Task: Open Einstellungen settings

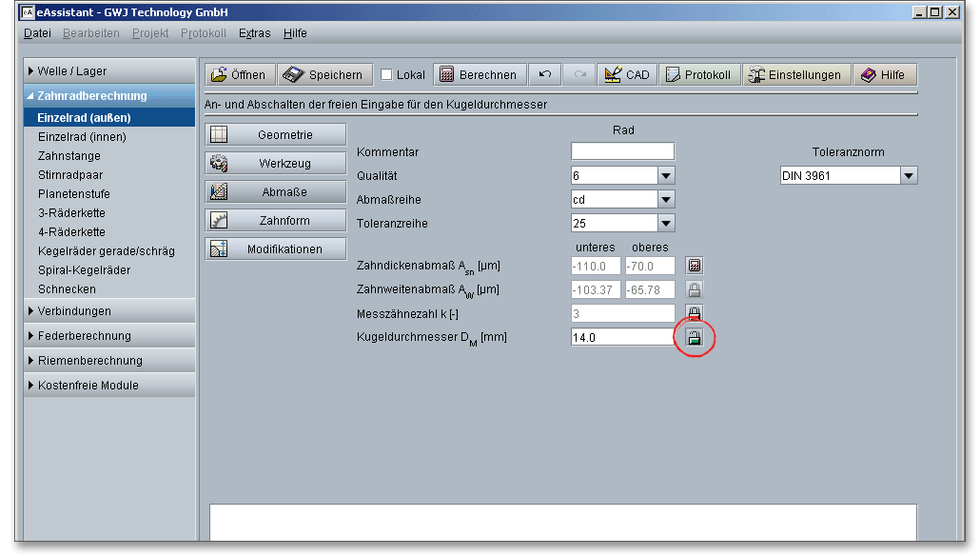Action: (x=794, y=75)
